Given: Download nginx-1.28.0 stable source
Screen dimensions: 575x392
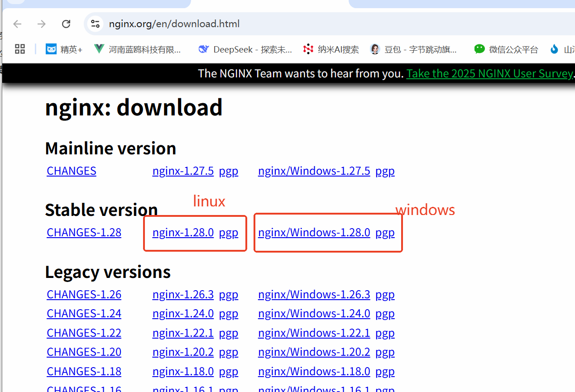Looking at the screenshot, I should 183,233.
